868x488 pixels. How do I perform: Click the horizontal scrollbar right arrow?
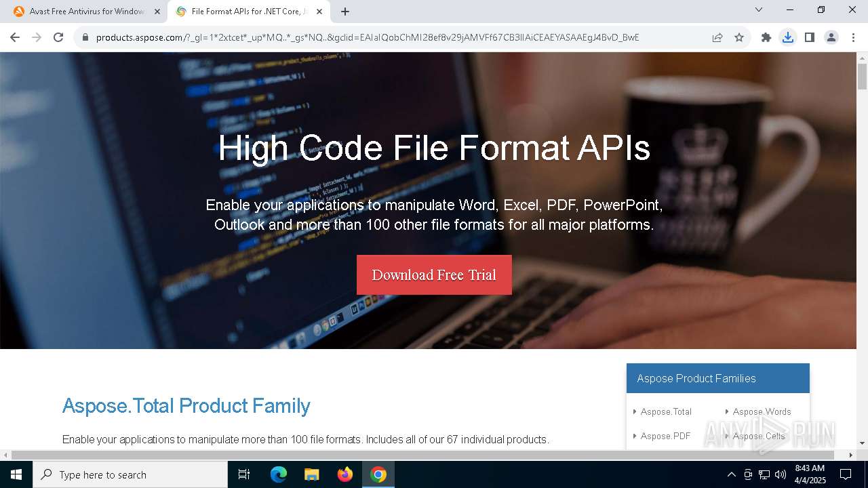click(x=852, y=455)
